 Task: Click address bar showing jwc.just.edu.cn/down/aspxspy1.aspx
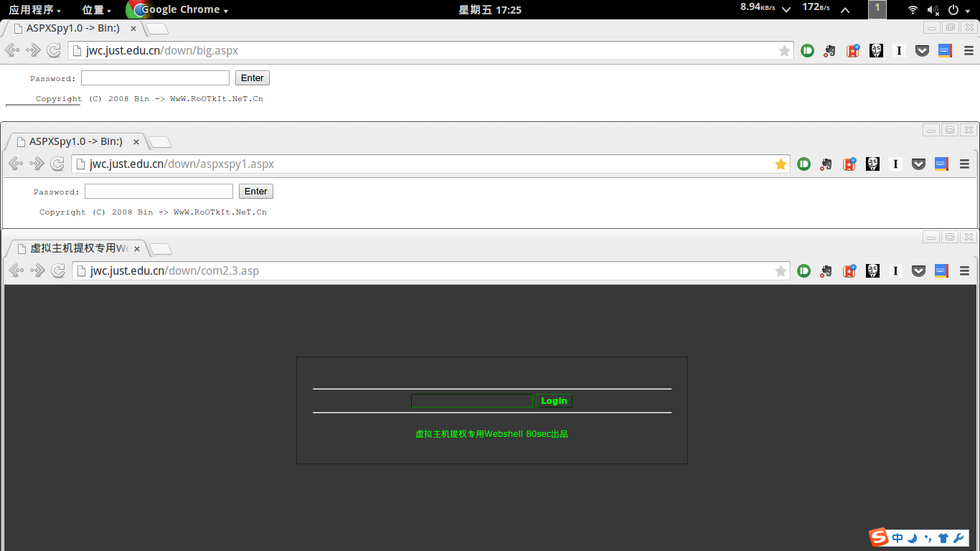pos(430,164)
